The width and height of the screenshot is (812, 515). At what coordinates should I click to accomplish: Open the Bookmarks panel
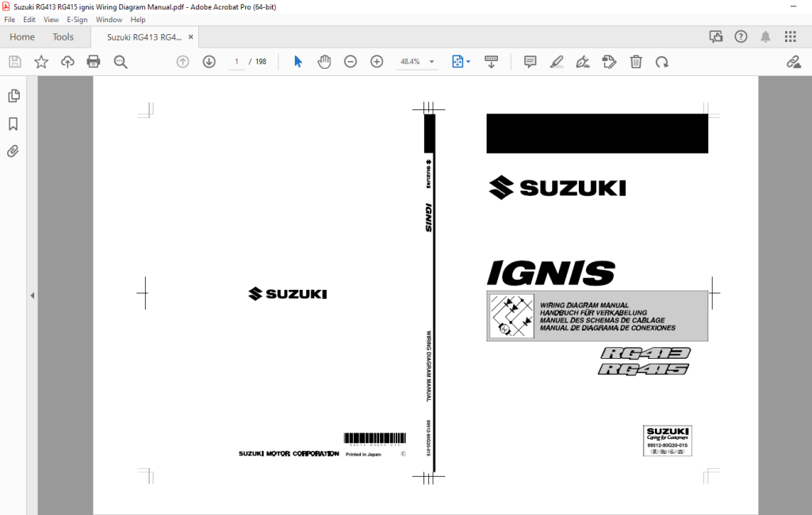pos(13,124)
